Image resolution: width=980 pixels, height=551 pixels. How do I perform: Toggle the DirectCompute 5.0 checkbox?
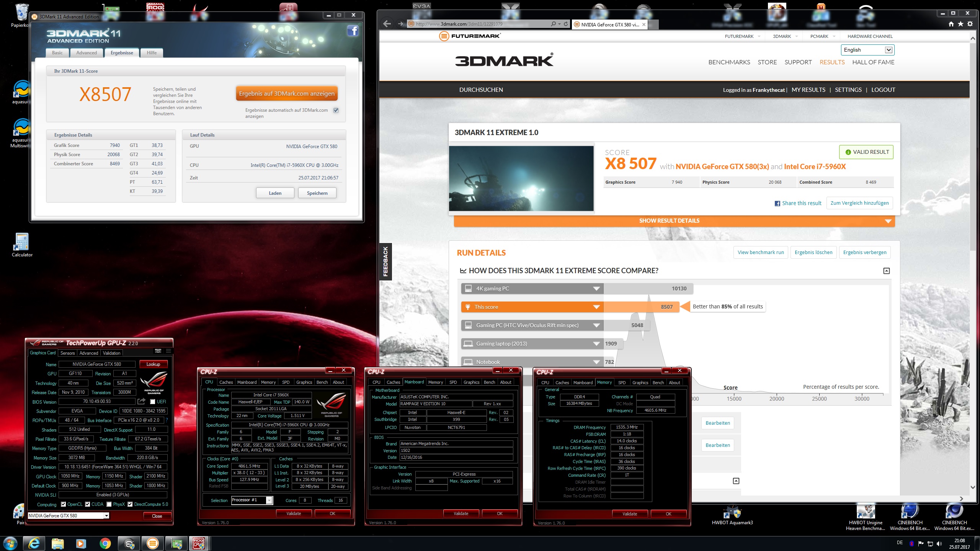click(130, 504)
